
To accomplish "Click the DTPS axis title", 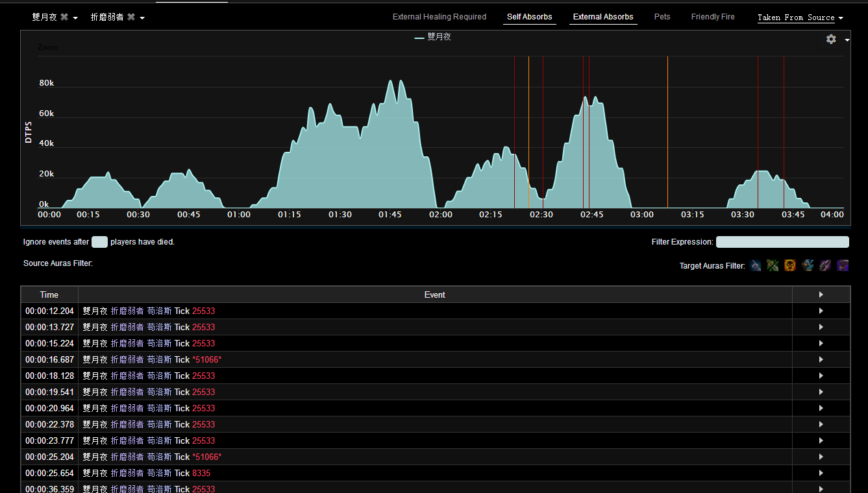I will [x=29, y=132].
